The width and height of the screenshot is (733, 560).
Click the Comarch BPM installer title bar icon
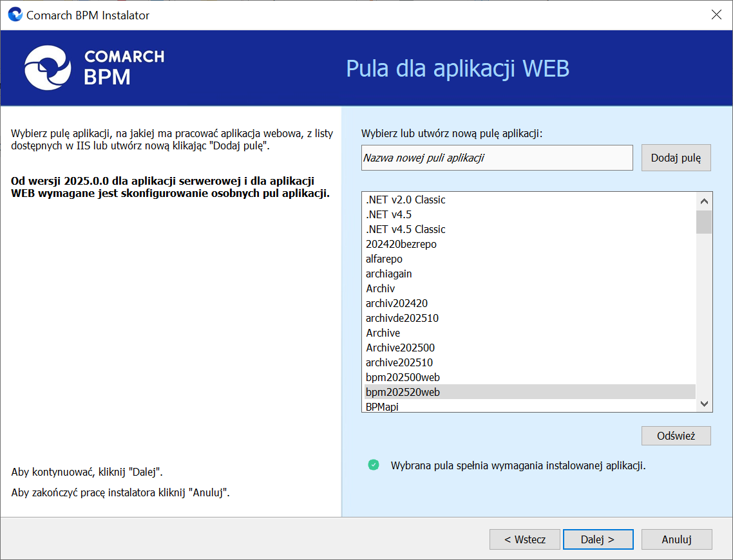[15, 14]
